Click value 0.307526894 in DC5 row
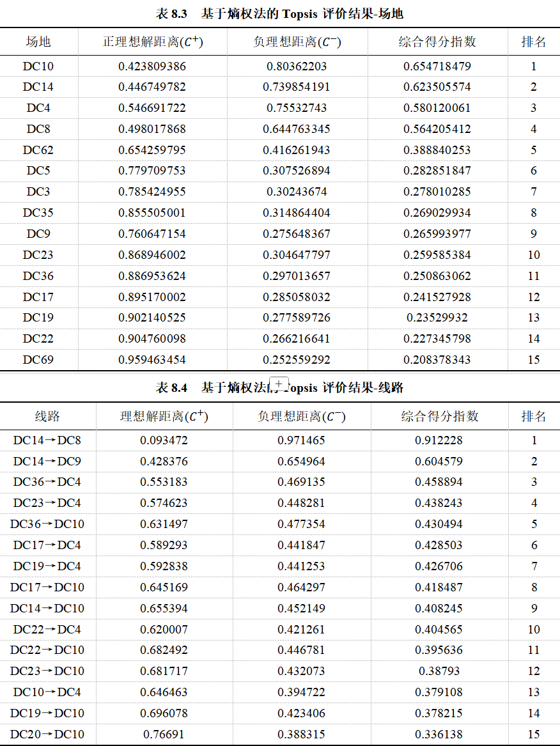The width and height of the screenshot is (560, 746). (x=297, y=171)
